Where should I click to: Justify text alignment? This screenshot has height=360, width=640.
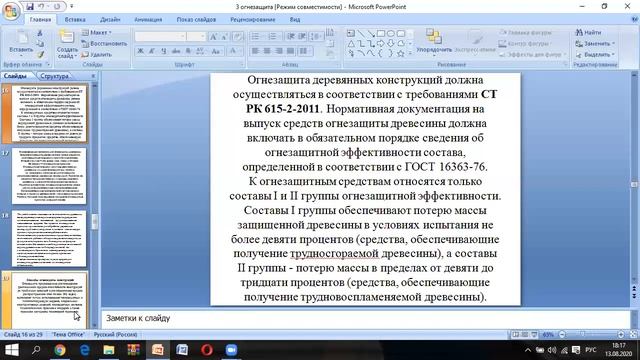[x=291, y=51]
